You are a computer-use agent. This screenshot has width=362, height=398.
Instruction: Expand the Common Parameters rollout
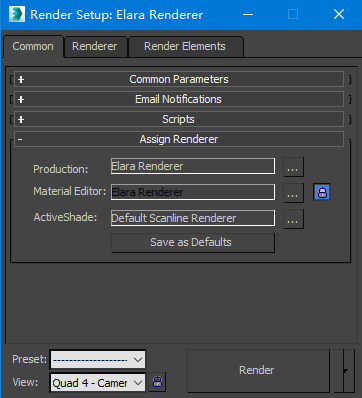[x=179, y=79]
